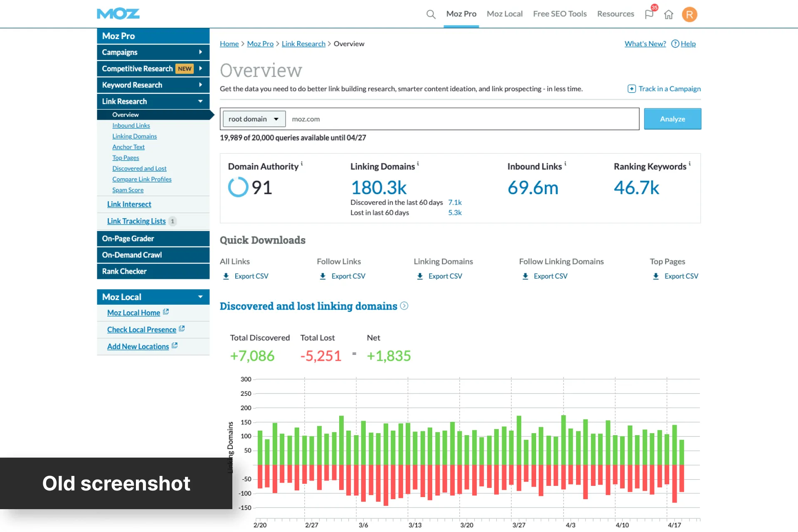Click Domain Authority info icon
The height and width of the screenshot is (532, 798).
point(302,164)
